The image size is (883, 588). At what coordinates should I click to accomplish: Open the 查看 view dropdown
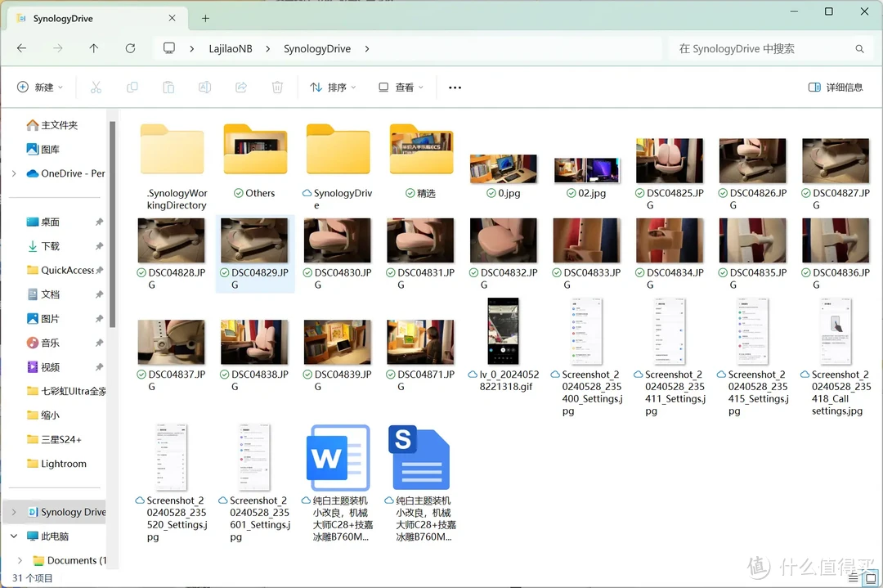pos(401,88)
